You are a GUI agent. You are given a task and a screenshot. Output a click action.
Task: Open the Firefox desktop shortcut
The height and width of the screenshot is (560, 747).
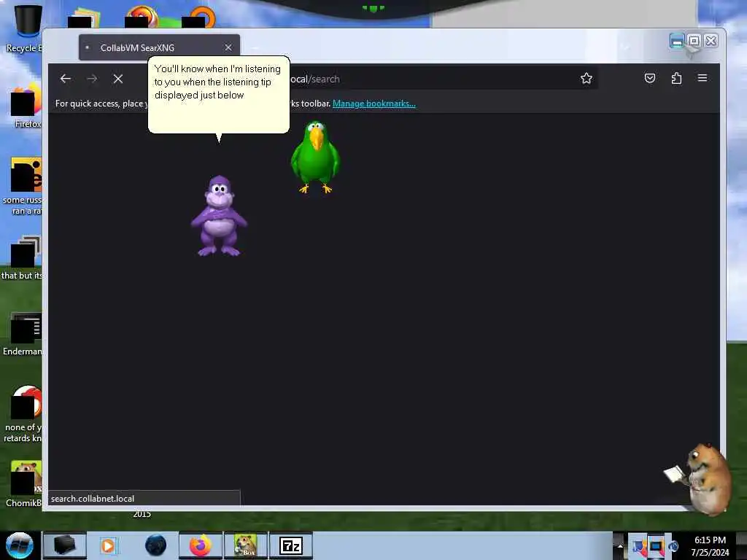pyautogui.click(x=24, y=107)
